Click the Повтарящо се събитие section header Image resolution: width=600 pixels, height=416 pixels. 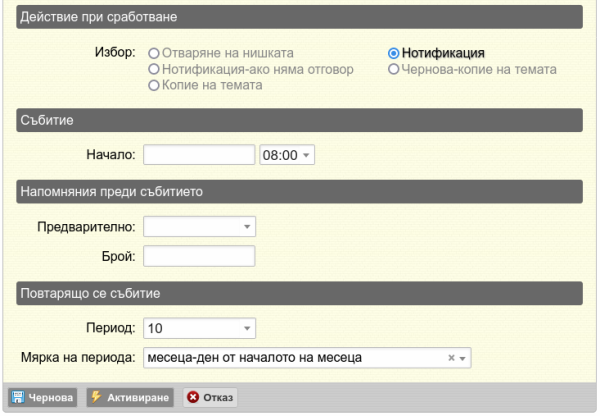point(299,293)
